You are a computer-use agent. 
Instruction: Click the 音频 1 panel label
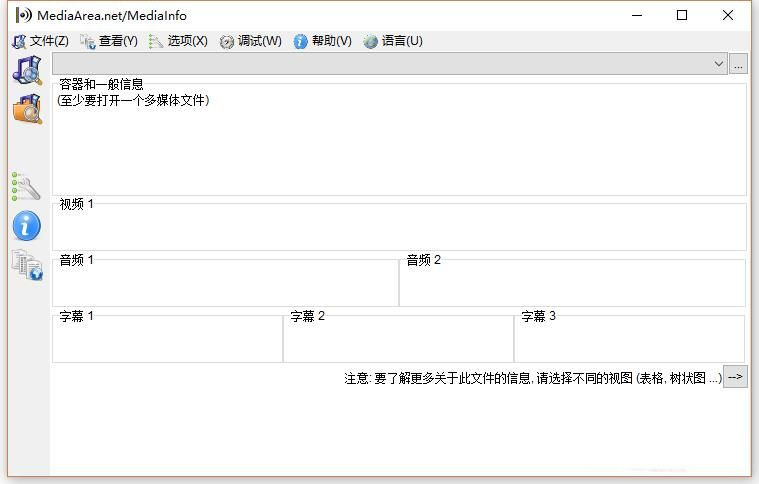[x=76, y=260]
